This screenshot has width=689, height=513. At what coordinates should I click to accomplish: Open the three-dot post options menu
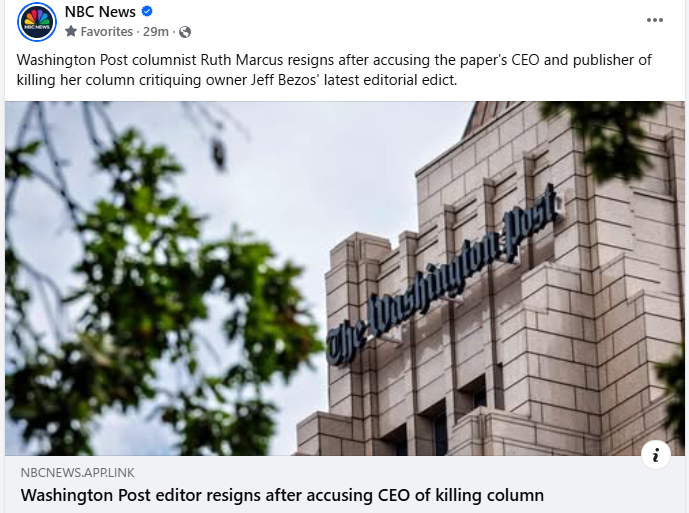[654, 20]
